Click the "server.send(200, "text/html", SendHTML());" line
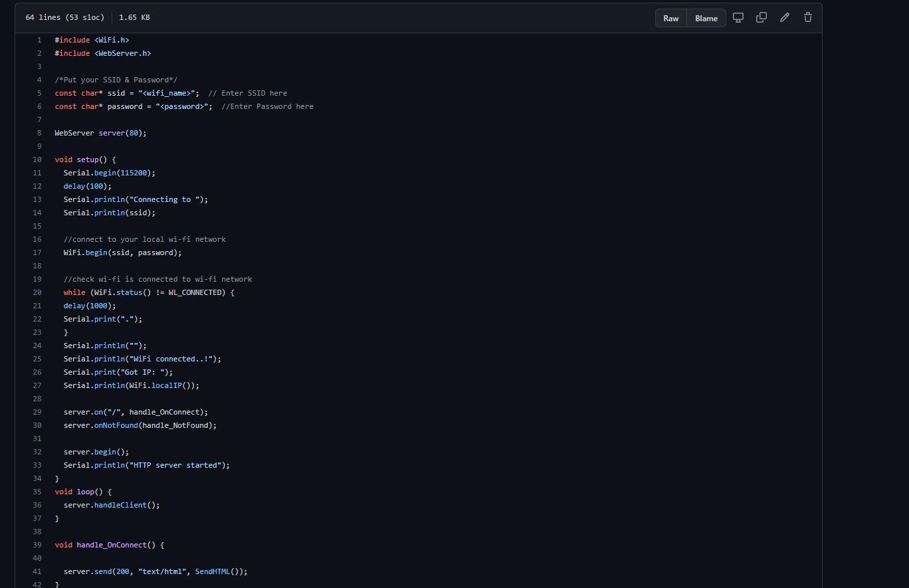This screenshot has width=909, height=588. click(x=155, y=571)
